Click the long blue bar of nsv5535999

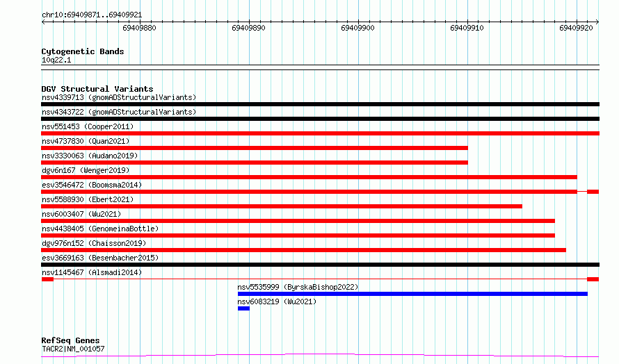point(412,294)
